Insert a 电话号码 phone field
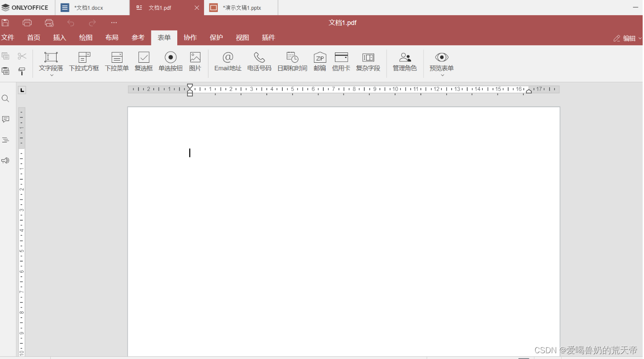The image size is (644, 359). (260, 61)
